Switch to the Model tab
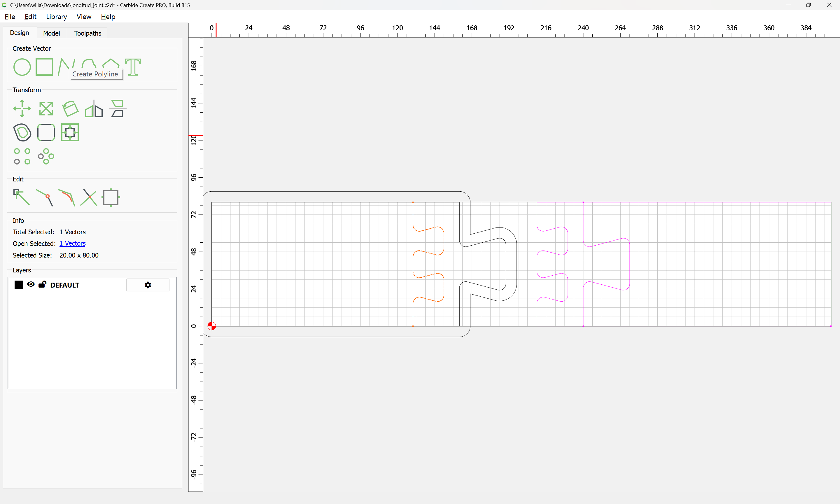 [x=52, y=33]
